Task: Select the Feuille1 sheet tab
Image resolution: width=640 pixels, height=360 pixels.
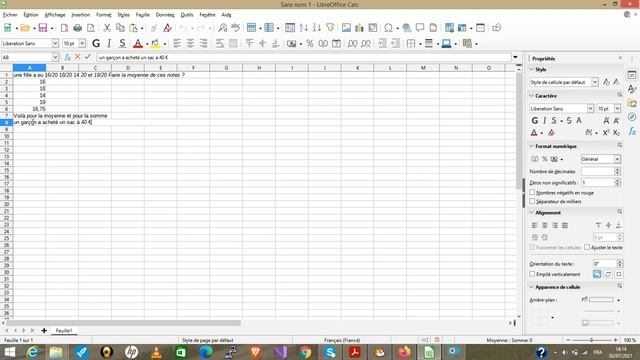Action: [x=64, y=331]
